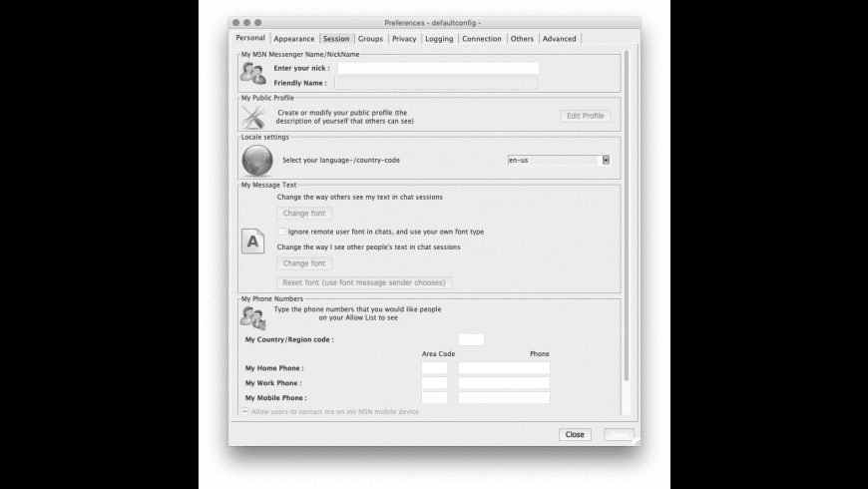Open the Session tab

coord(336,39)
